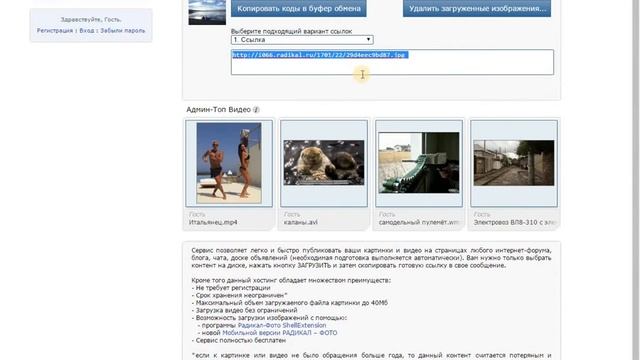Image resolution: width=640 pixels, height=360 pixels.
Task: Click the 'Итальянец.mp4' file name
Action: pos(213,222)
